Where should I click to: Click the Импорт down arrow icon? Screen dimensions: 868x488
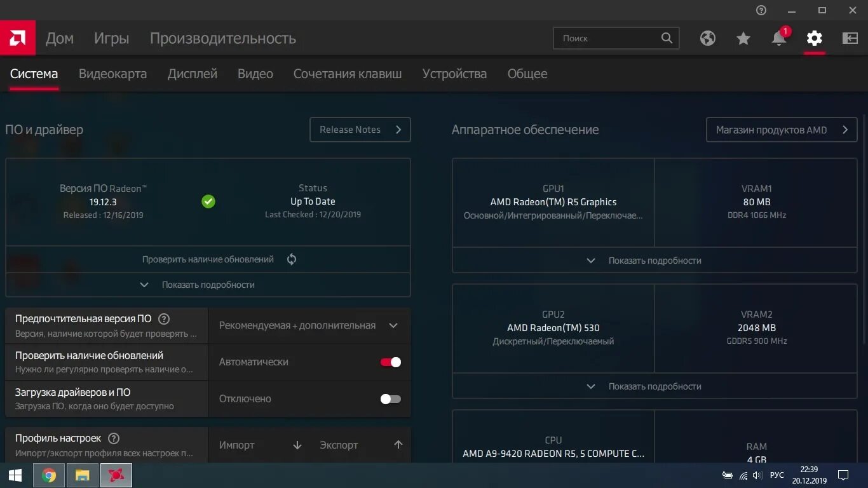[x=297, y=445]
